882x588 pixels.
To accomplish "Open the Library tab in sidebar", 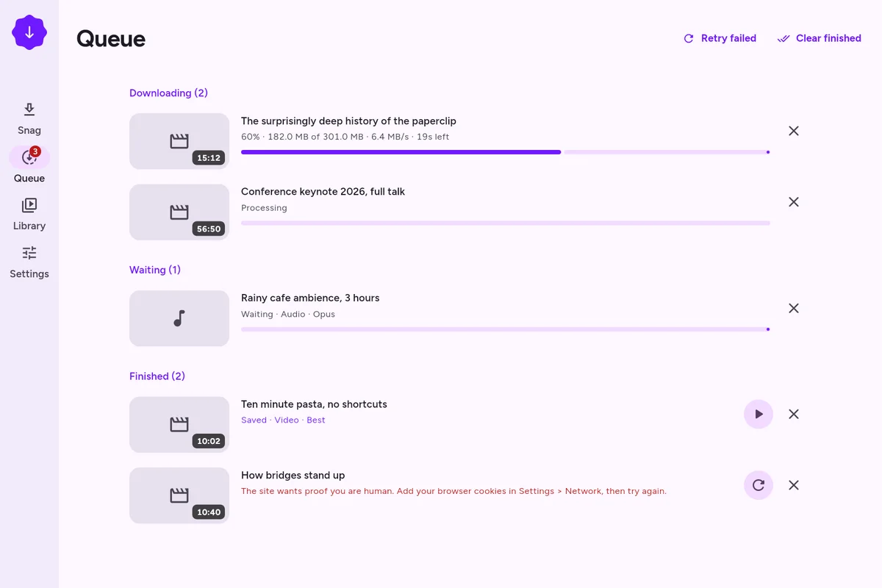I will pos(29,215).
